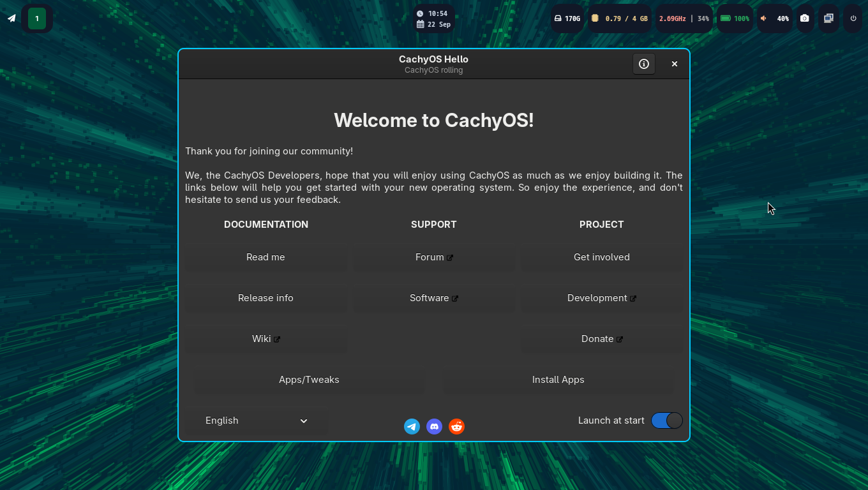868x490 pixels.
Task: Click the paper plane launcher icon
Action: click(10, 19)
